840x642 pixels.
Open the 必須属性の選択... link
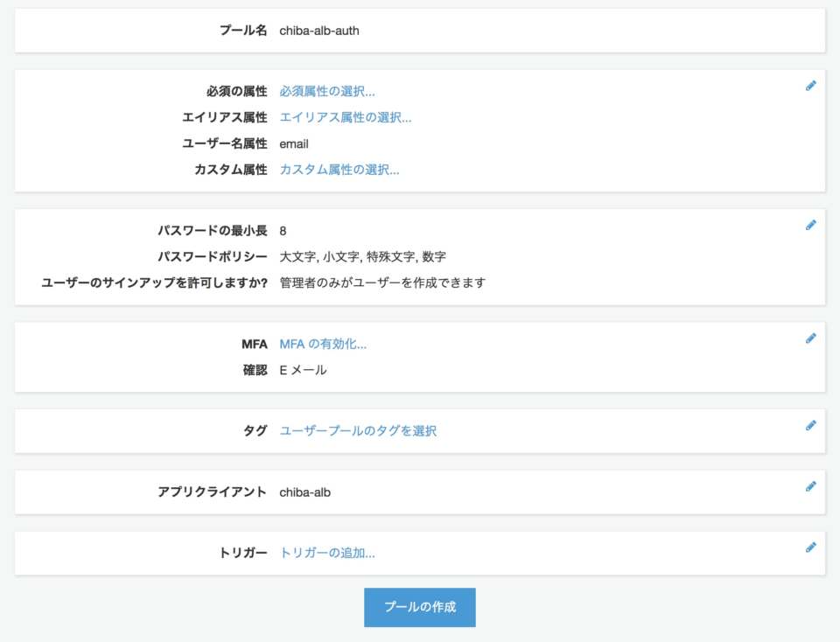click(x=326, y=92)
